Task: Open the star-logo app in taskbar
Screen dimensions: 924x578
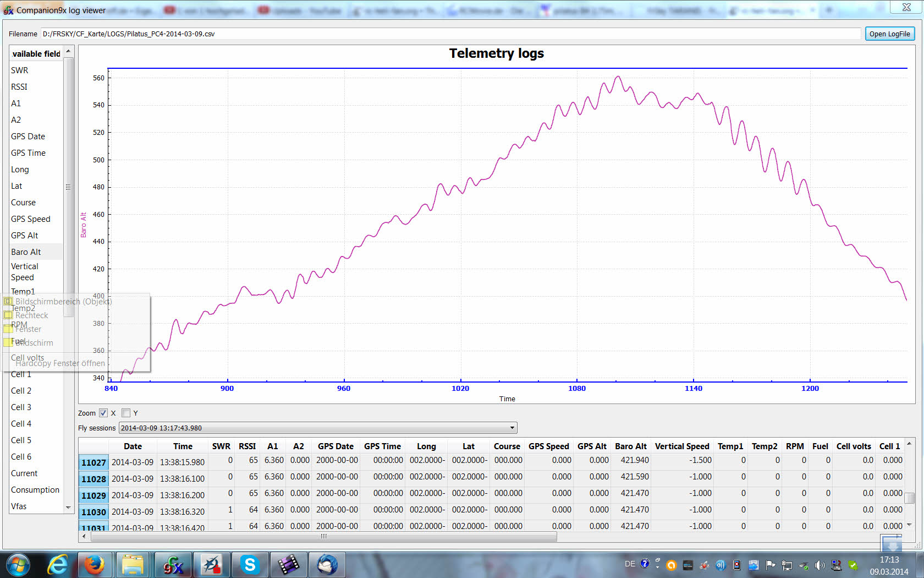Action: (211, 565)
